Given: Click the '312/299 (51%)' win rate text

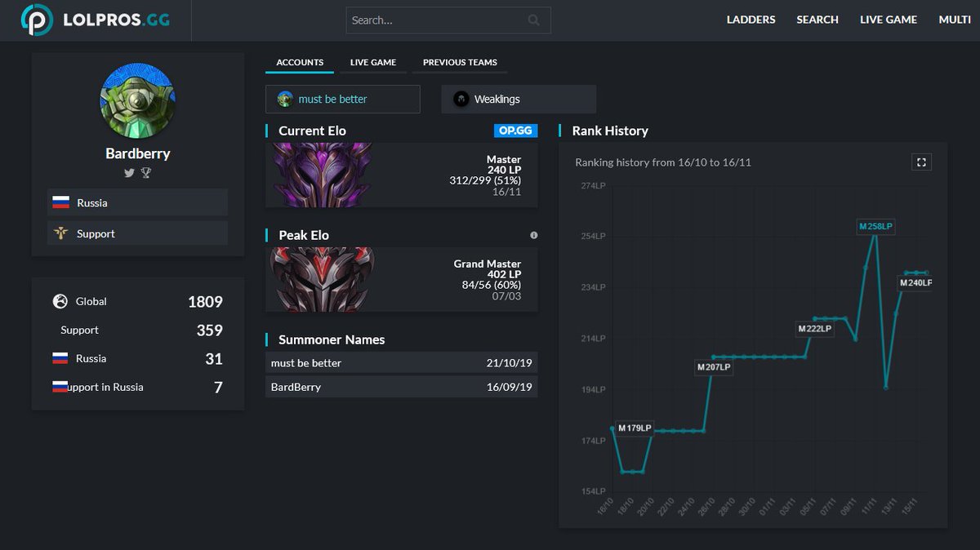Looking at the screenshot, I should click(x=485, y=180).
